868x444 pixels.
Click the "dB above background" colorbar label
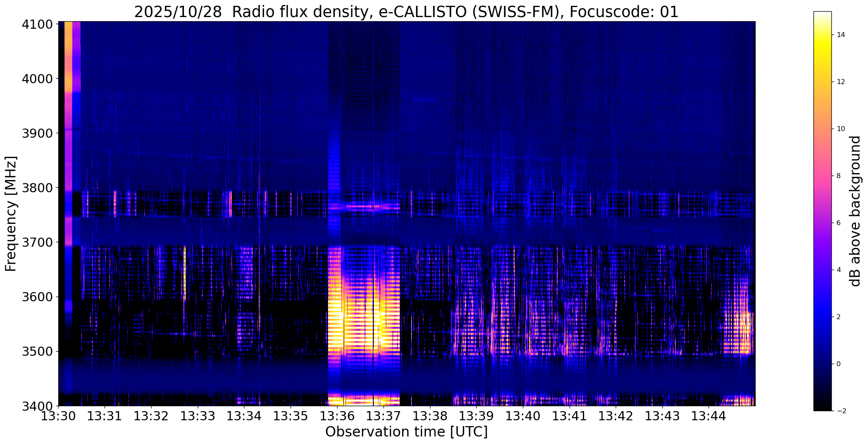856,211
